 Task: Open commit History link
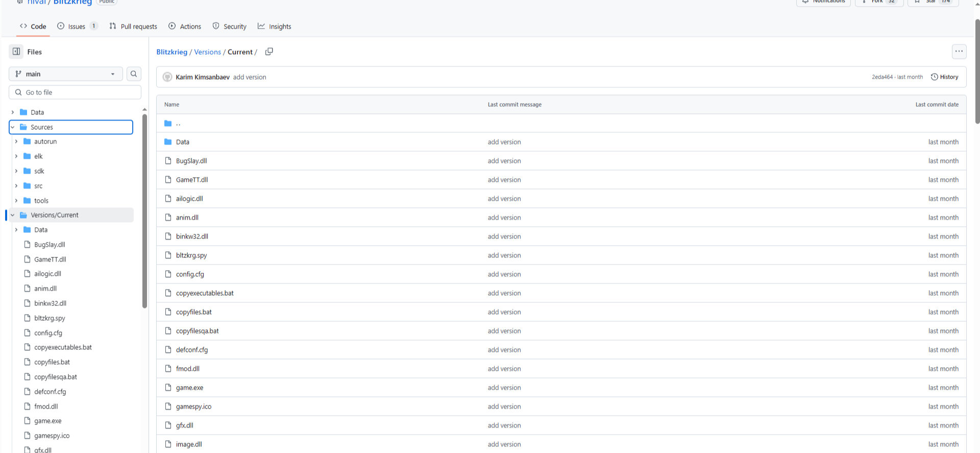click(x=945, y=77)
